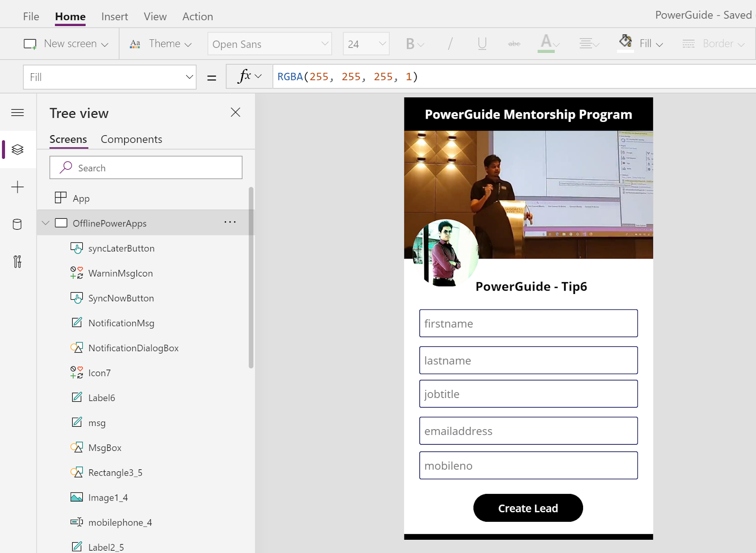Collapse the OfflinePowerApps screen node
This screenshot has width=756, height=553.
46,223
